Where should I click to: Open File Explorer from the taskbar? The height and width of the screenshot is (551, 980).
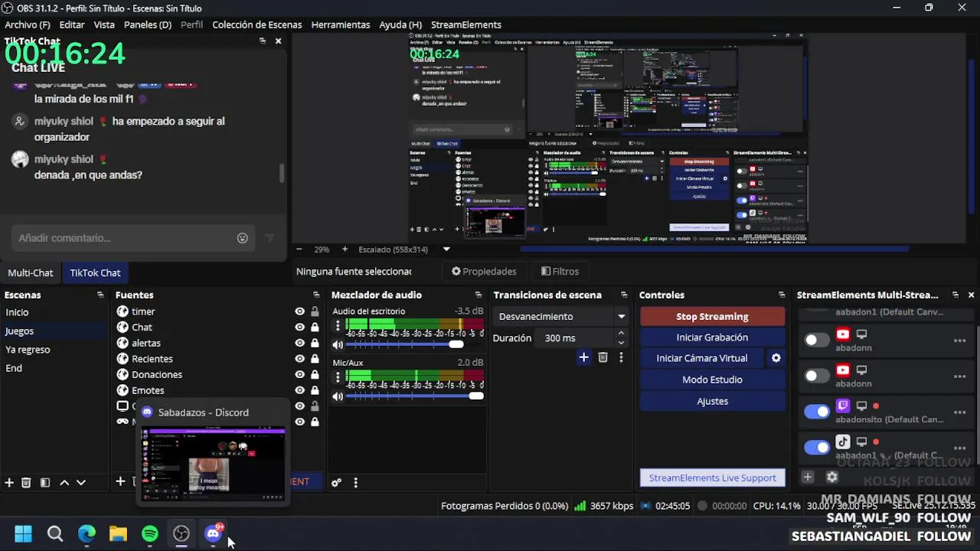[118, 533]
